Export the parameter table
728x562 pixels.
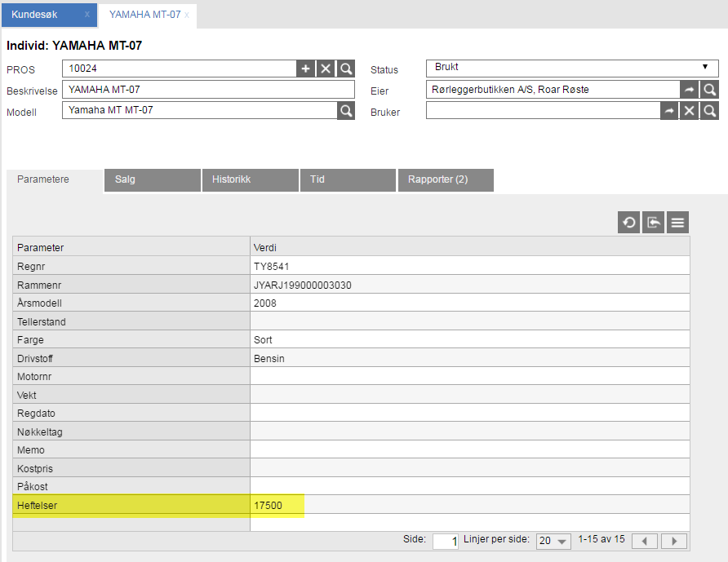coord(653,223)
